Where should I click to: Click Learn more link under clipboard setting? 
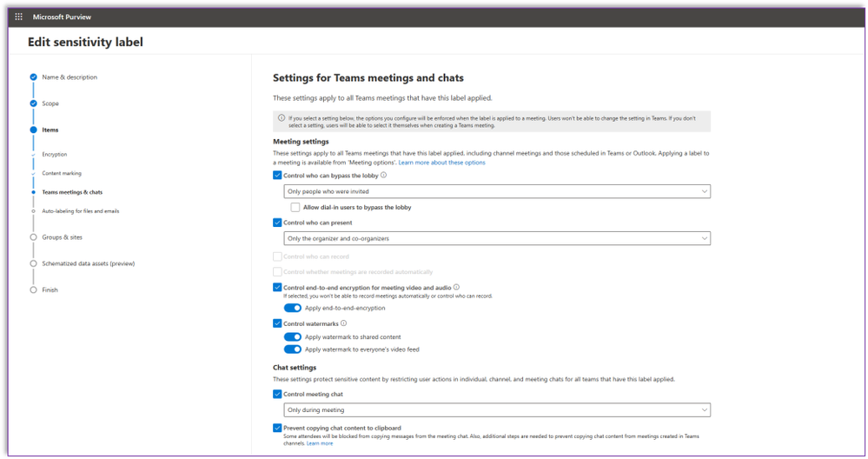[320, 443]
